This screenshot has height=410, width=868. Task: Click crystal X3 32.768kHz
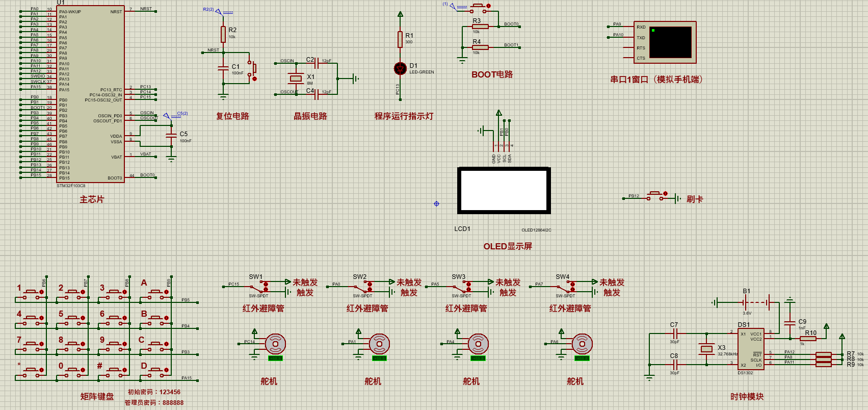coord(706,349)
